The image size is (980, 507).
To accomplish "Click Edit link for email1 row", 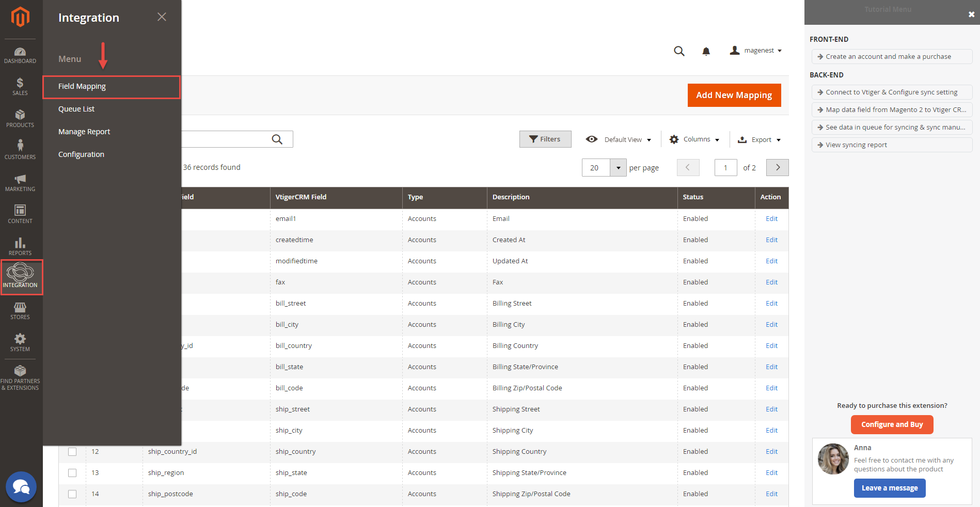I will (x=771, y=219).
